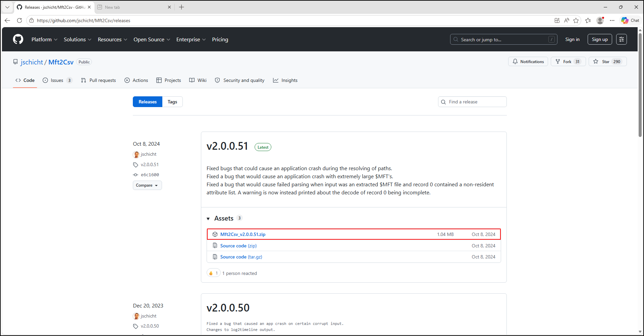Viewport: 644px width, 336px height.
Task: Click the Mft2Csv_v2.0.0.51.zip package icon
Action: 215,234
